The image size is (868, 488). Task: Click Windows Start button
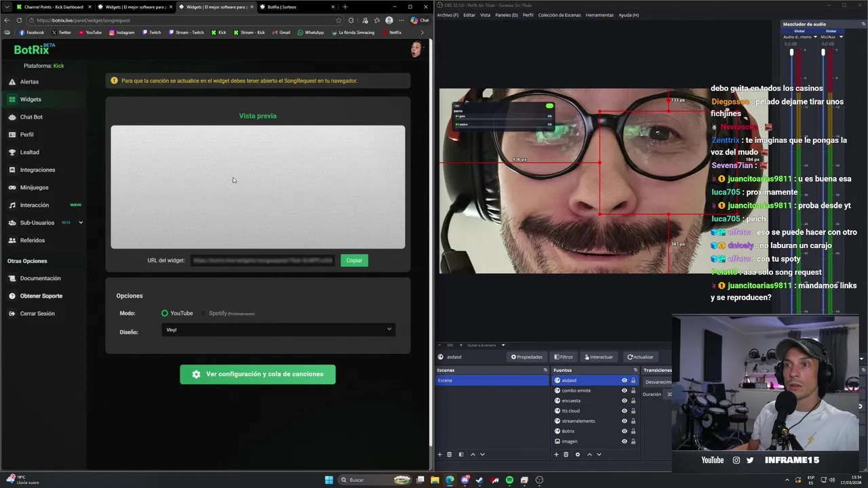click(329, 480)
